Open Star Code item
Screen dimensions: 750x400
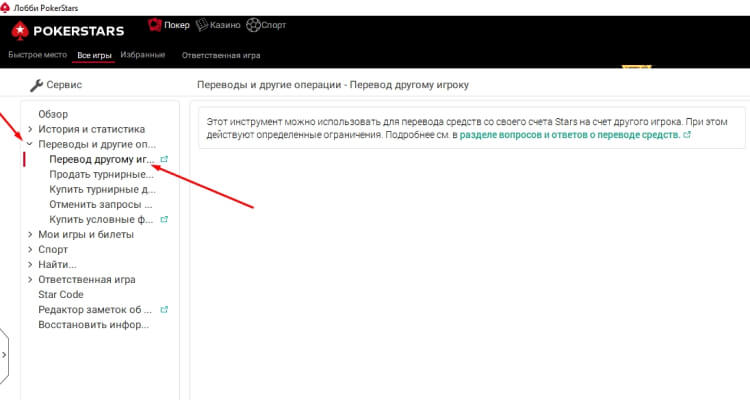[x=61, y=295]
